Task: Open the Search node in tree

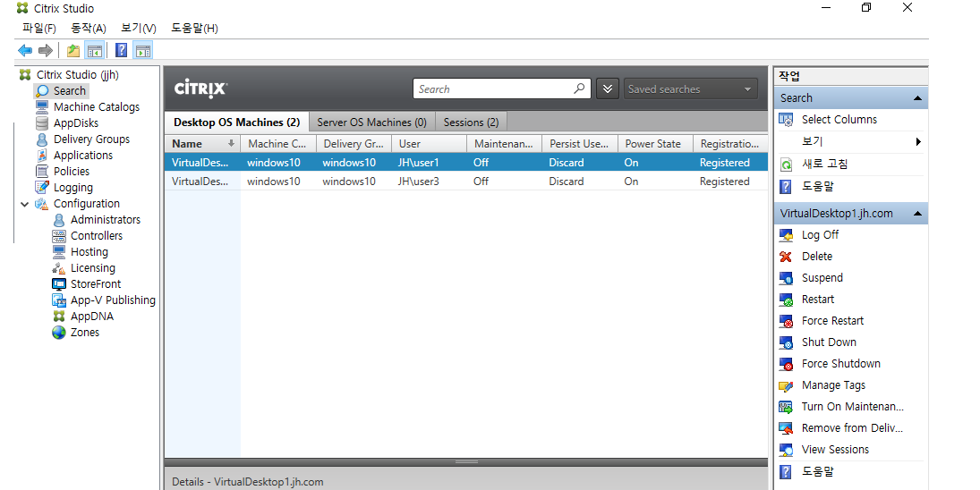Action: (69, 91)
